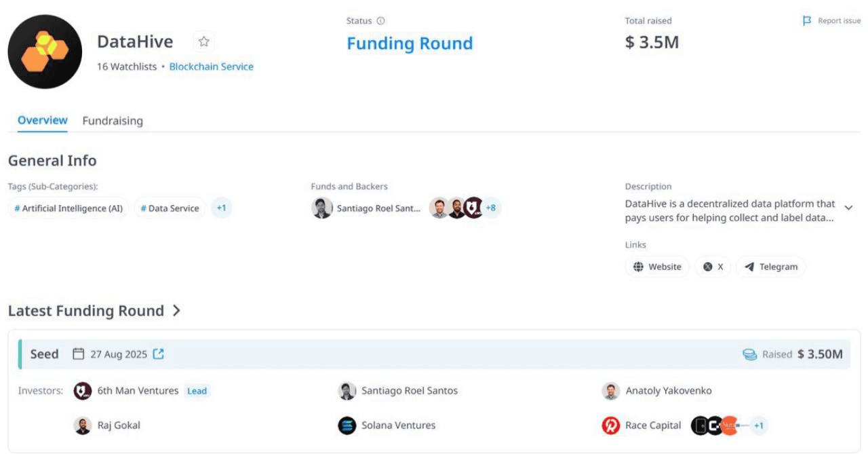Screen dimensions: 868x454
Task: Switch to the Fundraising tab
Action: [113, 121]
